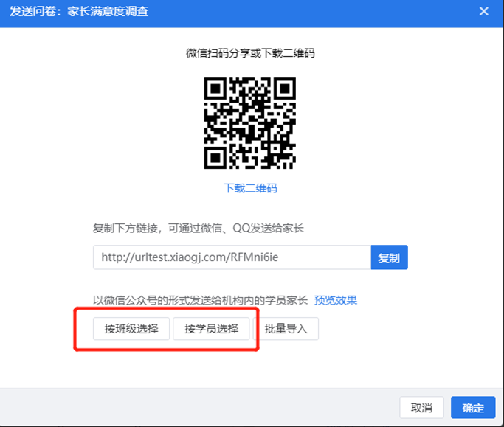The height and width of the screenshot is (427, 504).
Task: Click the dialog title 发送问卷：家长满意度调查
Action: pyautogui.click(x=79, y=12)
